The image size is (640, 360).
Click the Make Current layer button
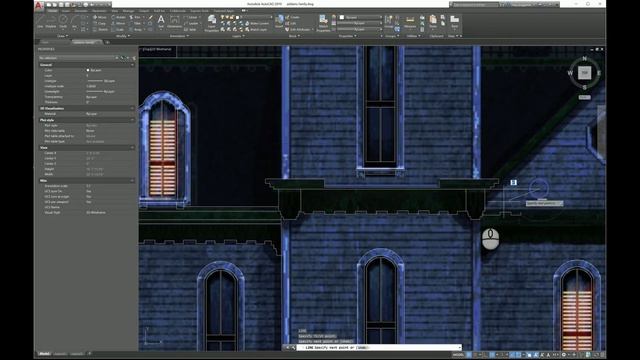pos(256,24)
